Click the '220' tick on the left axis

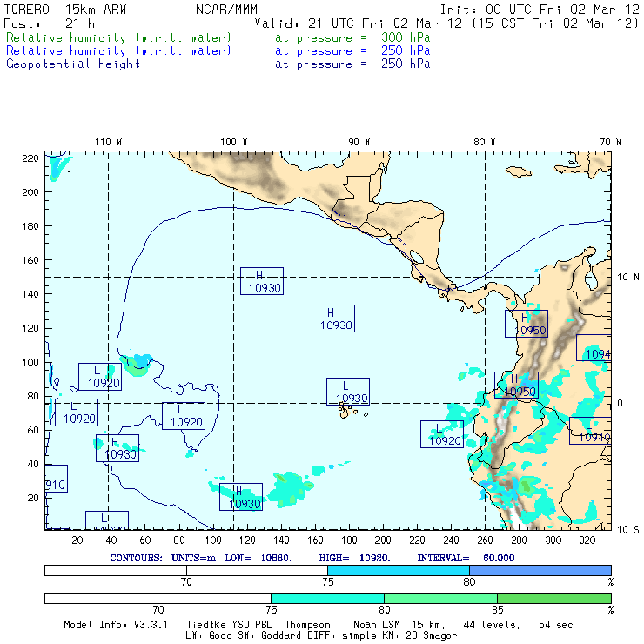pos(30,158)
